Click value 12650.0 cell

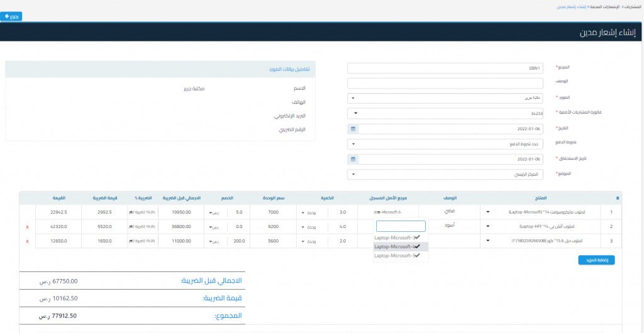[x=58, y=241]
